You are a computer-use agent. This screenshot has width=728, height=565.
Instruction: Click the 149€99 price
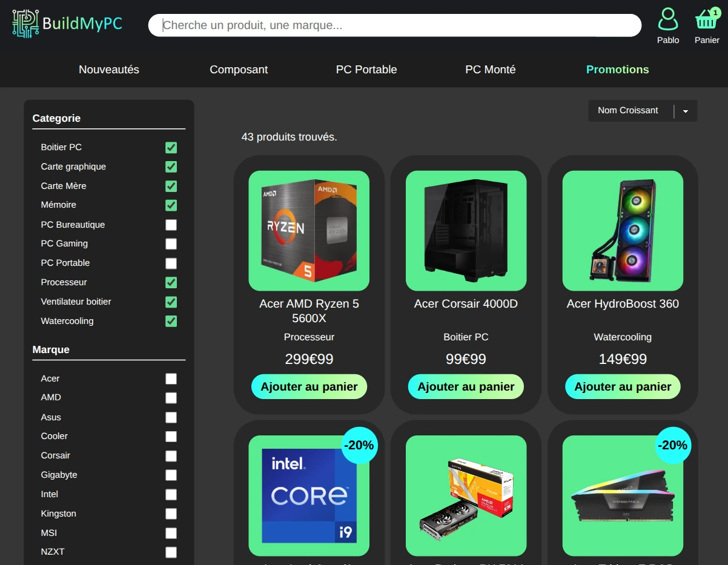pyautogui.click(x=623, y=359)
